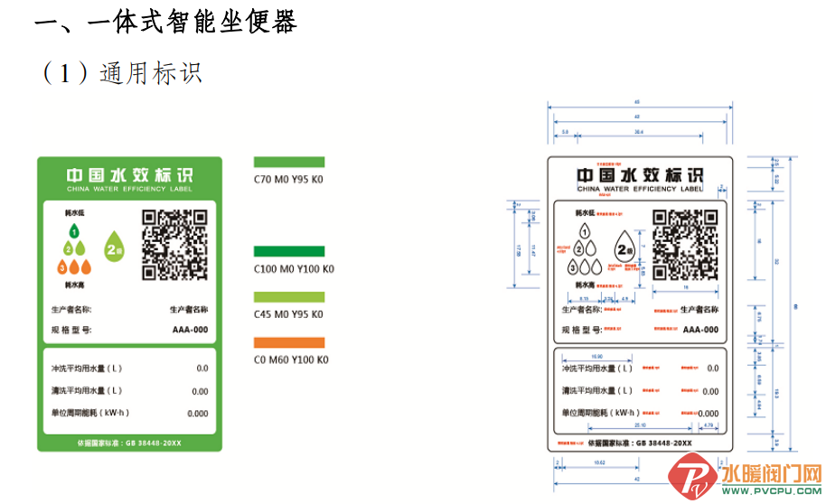
Task: Click 'AAA-000' in the dimension drawing
Action: click(x=700, y=330)
